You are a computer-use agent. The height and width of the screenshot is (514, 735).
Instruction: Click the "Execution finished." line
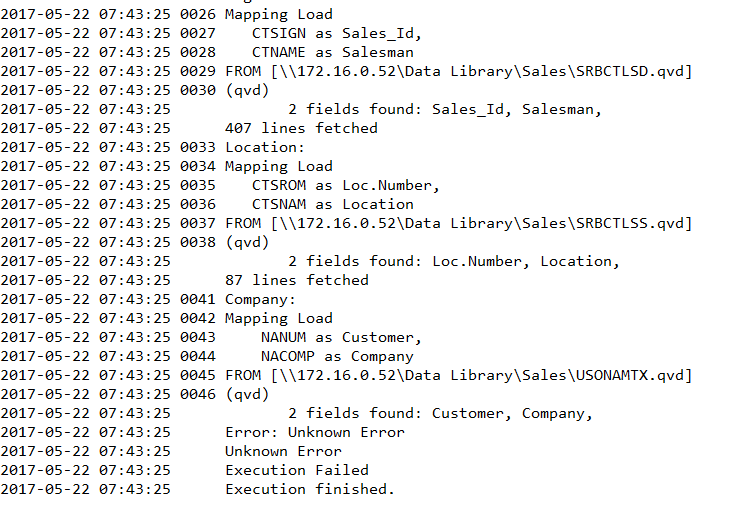pos(310,489)
